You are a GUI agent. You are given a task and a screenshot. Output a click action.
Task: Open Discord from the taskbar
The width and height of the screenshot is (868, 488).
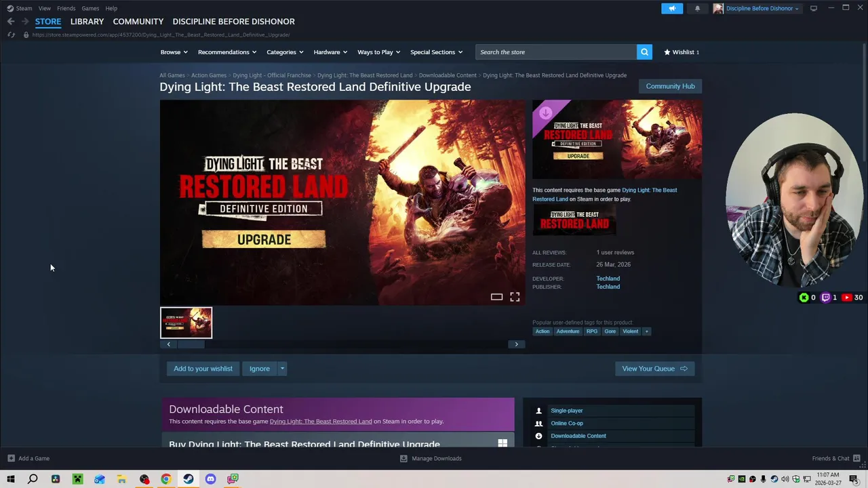(x=210, y=479)
